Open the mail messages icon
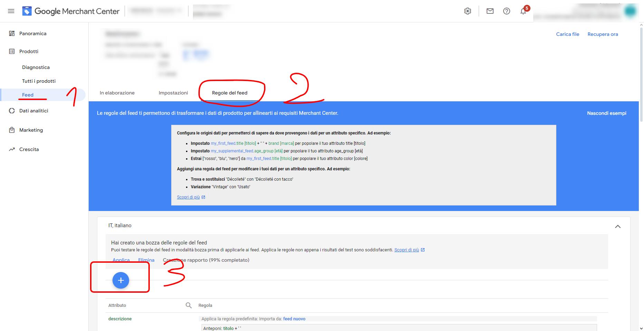 click(490, 11)
